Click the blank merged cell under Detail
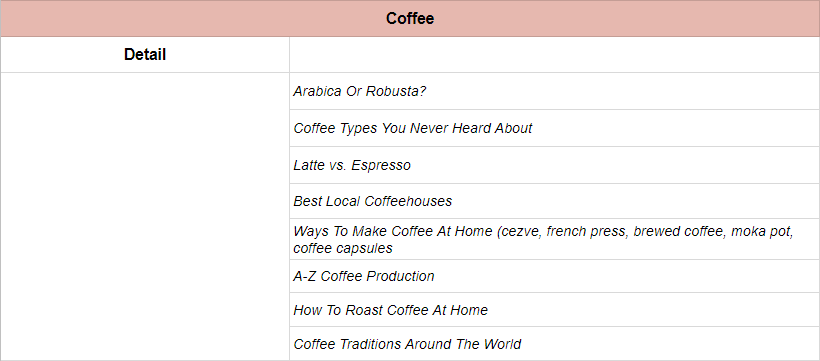Image resolution: width=820 pixels, height=361 pixels. (x=145, y=216)
